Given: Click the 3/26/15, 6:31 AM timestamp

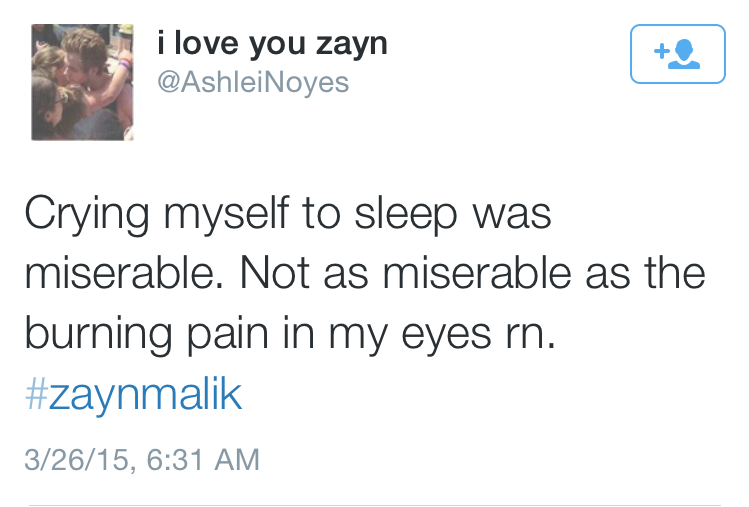Looking at the screenshot, I should point(142,459).
